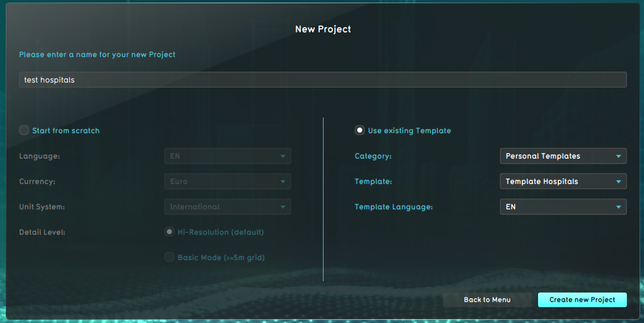
Task: Click the 'New Project' dialog title
Action: coord(323,29)
